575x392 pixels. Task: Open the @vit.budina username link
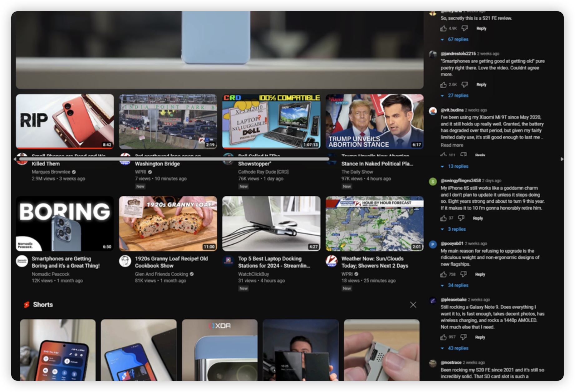pos(452,110)
